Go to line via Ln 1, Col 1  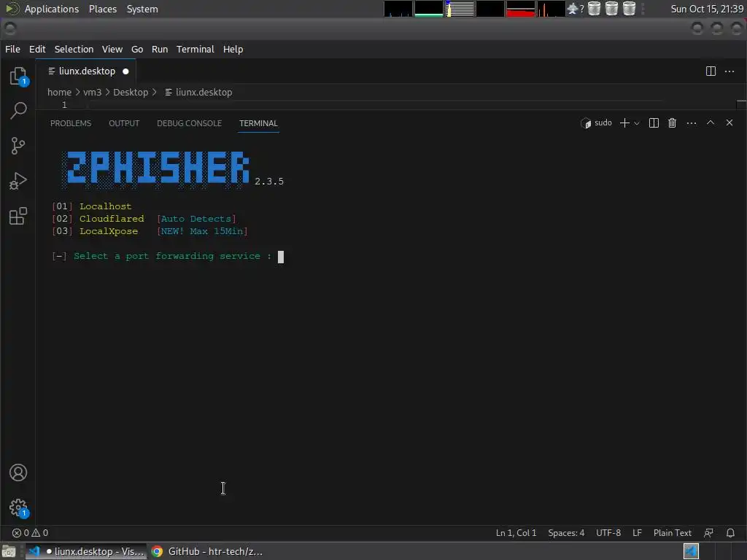[x=516, y=533]
